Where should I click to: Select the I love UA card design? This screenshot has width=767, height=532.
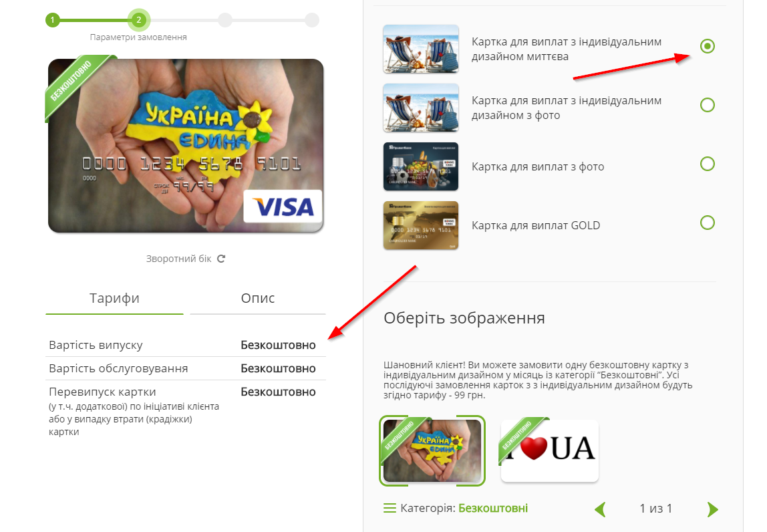point(549,450)
